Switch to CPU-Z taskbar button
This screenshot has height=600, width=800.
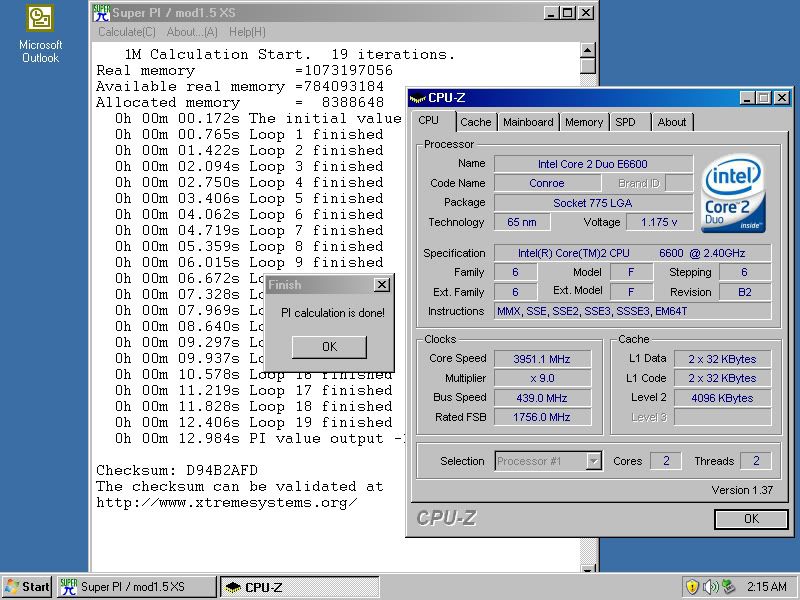tap(300, 587)
